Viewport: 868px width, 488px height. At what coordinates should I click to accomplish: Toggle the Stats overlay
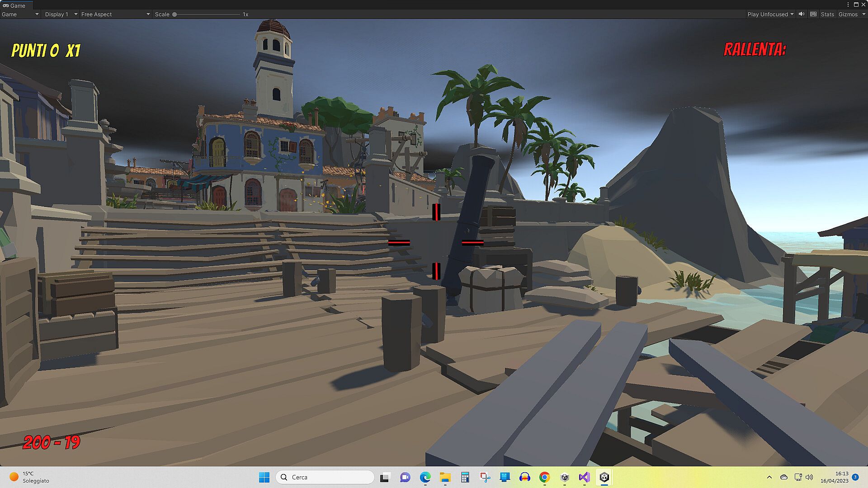827,14
